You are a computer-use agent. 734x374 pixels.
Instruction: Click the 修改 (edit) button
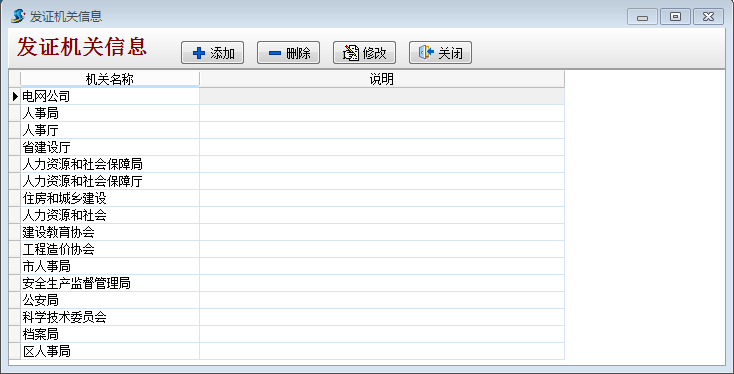click(364, 53)
